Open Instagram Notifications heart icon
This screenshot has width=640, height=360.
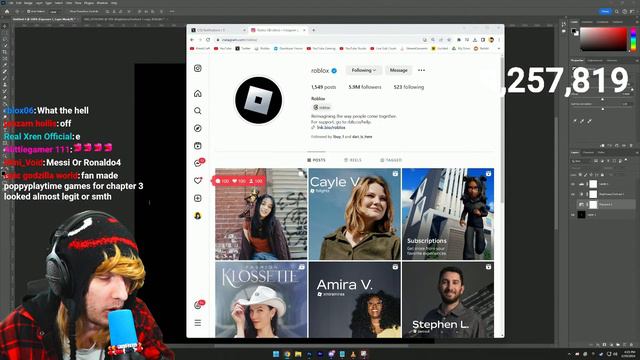198,180
